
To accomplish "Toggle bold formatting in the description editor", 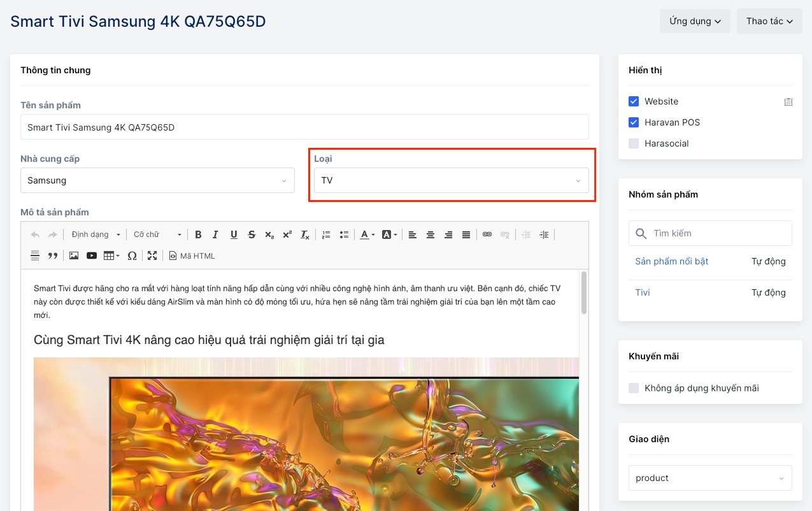I will pyautogui.click(x=198, y=234).
